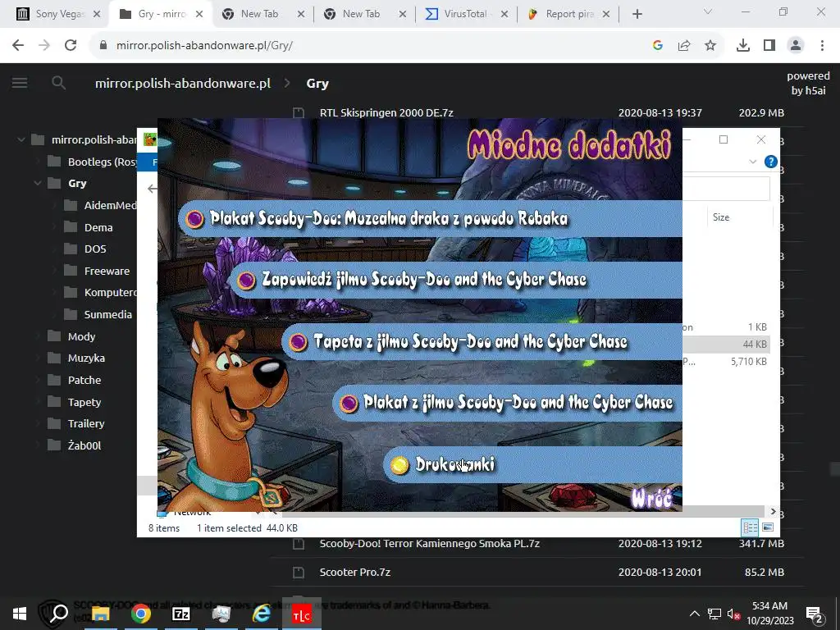Screen dimensions: 840x630
Task: Close the Sony Vegas tab
Action: pos(97,15)
